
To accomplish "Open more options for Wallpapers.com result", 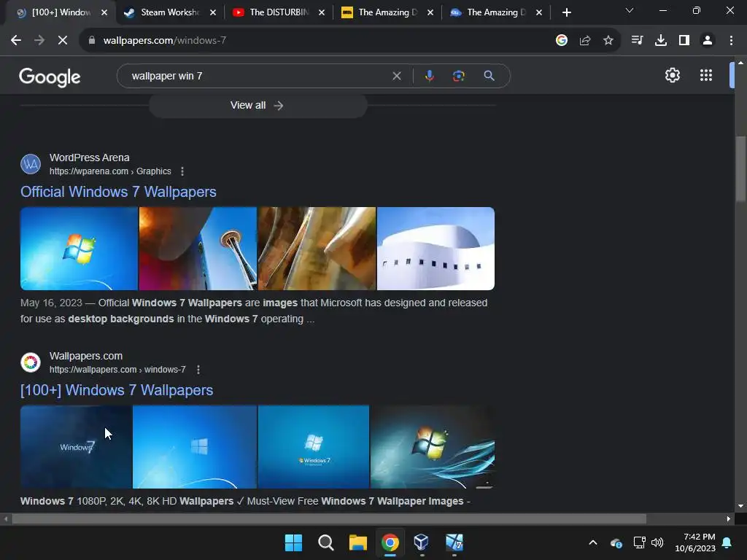I will click(x=198, y=370).
